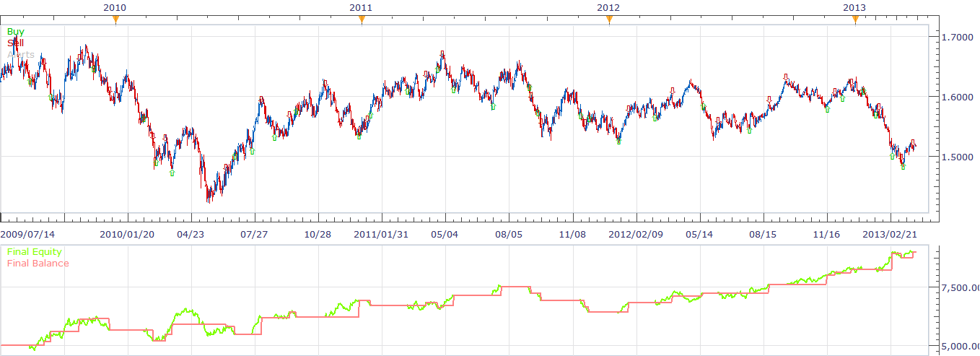Click the 2011/01/31 date label
Screen dimensions: 980x356
[x=381, y=234]
